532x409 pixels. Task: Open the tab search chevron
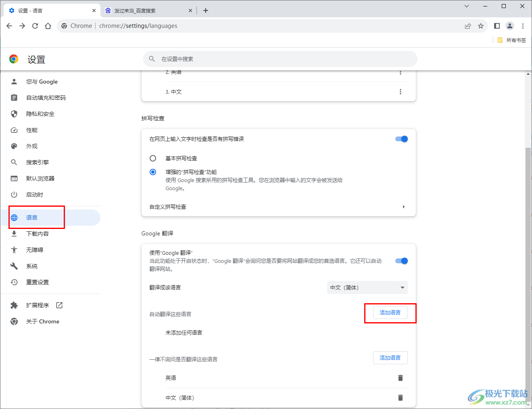coord(467,6)
